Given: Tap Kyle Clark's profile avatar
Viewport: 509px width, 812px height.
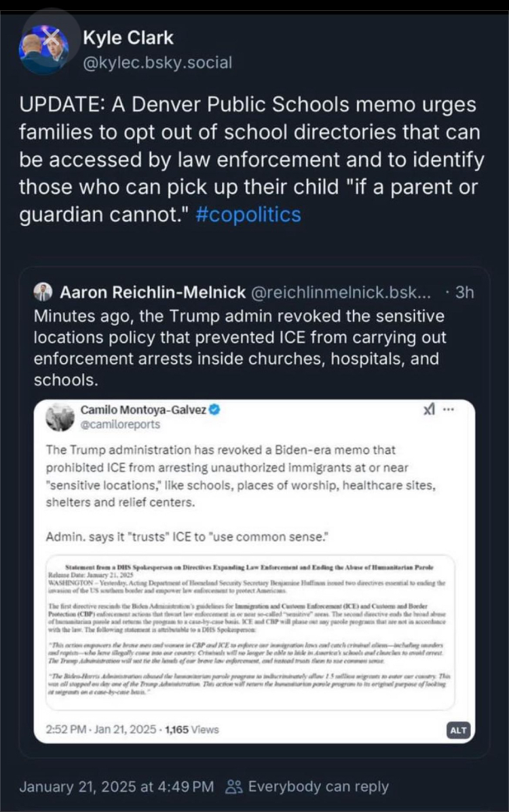Looking at the screenshot, I should pyautogui.click(x=43, y=50).
